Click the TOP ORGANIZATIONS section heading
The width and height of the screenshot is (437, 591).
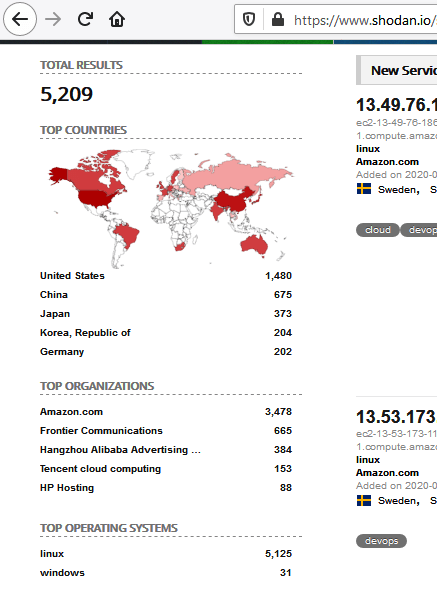click(97, 386)
